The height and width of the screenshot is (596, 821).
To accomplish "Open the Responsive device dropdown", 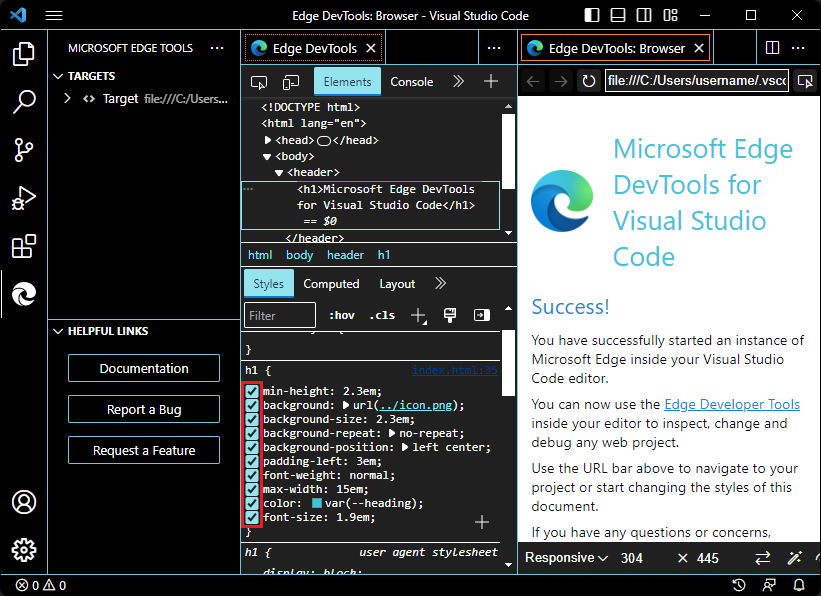I will 566,558.
